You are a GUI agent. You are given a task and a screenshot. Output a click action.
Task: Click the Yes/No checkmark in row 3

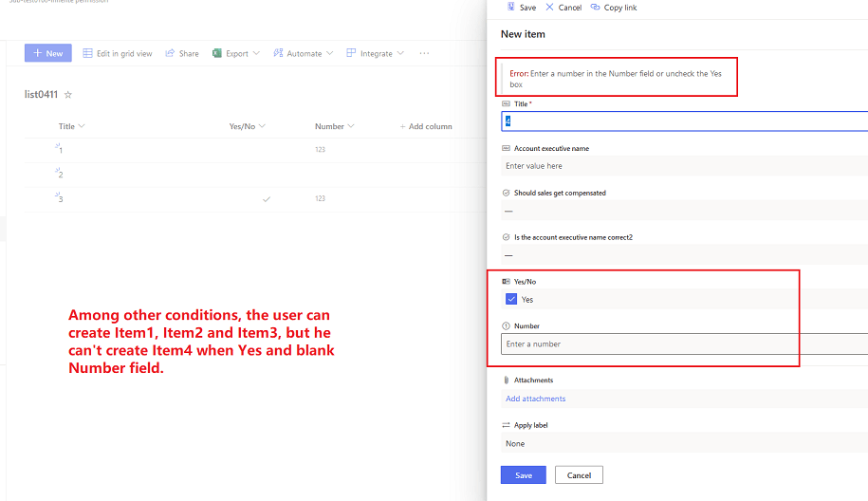(x=267, y=198)
